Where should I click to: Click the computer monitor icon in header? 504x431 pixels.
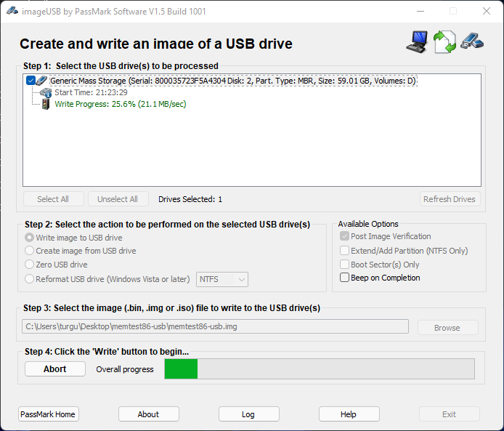point(417,41)
